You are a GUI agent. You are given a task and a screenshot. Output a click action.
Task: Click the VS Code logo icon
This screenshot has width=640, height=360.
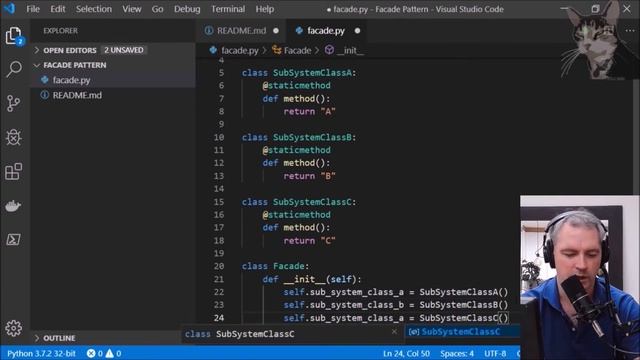click(9, 9)
